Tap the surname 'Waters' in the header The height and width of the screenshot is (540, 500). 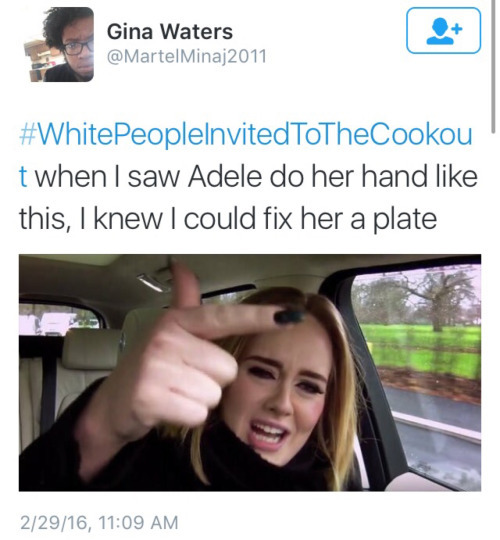point(197,32)
